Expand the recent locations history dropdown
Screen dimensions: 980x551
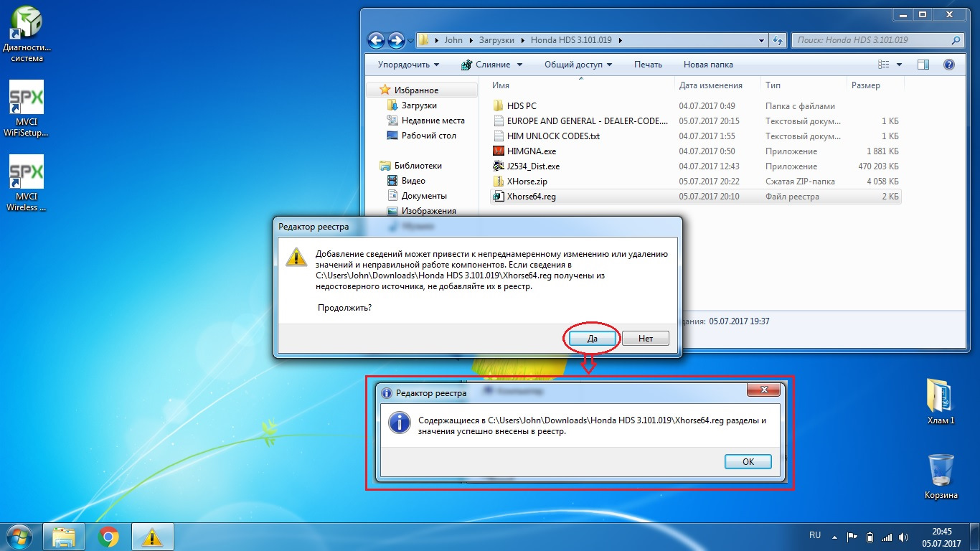pyautogui.click(x=410, y=40)
